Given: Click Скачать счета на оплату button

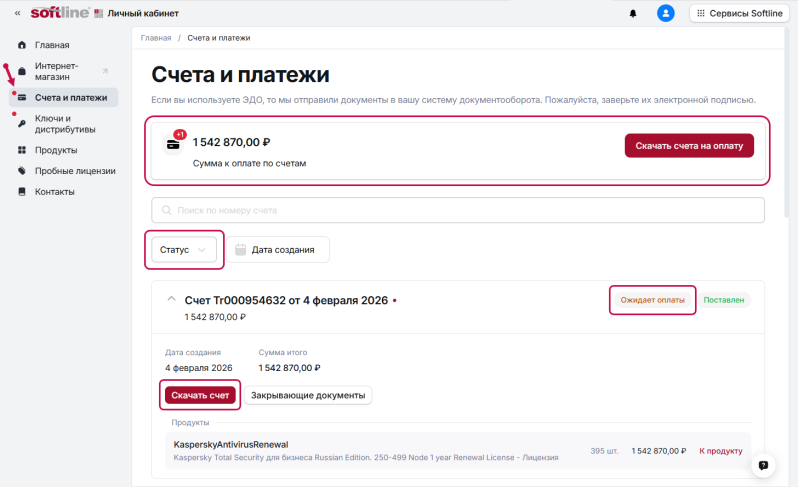Looking at the screenshot, I should pyautogui.click(x=689, y=146).
